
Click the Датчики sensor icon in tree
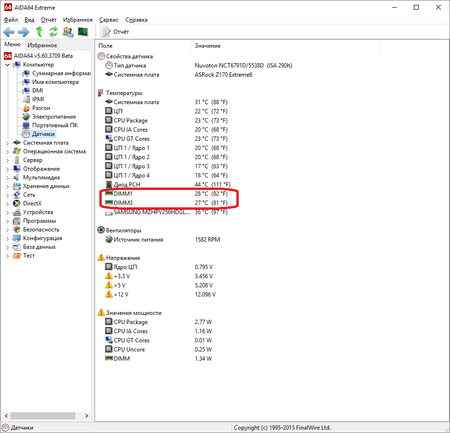pyautogui.click(x=26, y=134)
